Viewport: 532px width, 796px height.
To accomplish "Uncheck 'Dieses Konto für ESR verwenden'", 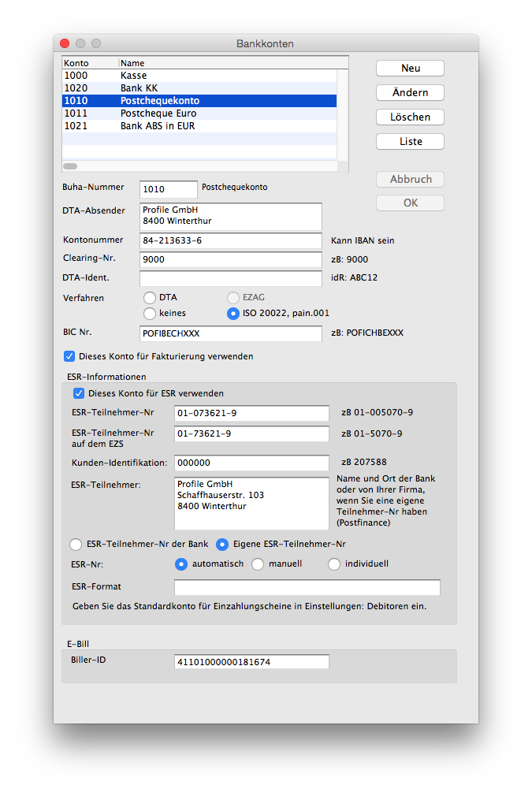I will pos(79,393).
